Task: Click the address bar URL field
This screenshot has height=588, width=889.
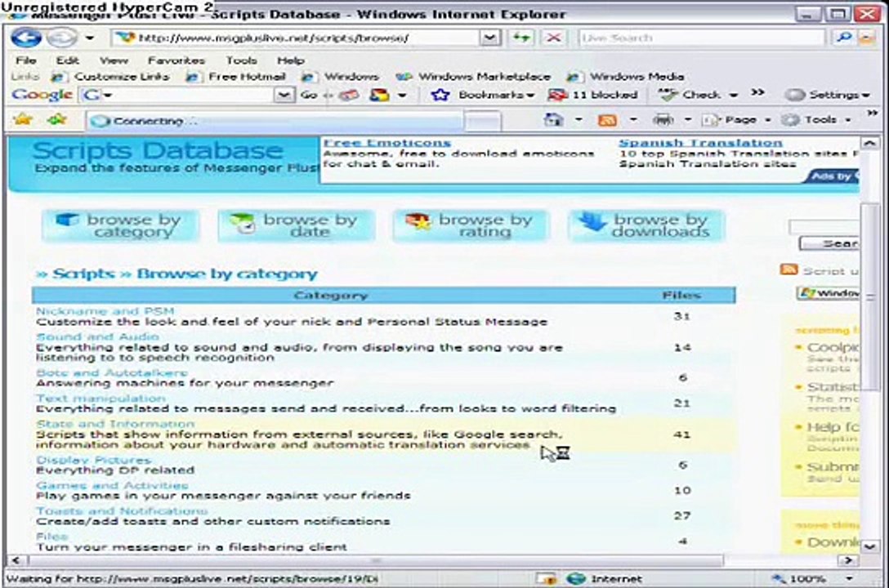Action: [x=295, y=38]
